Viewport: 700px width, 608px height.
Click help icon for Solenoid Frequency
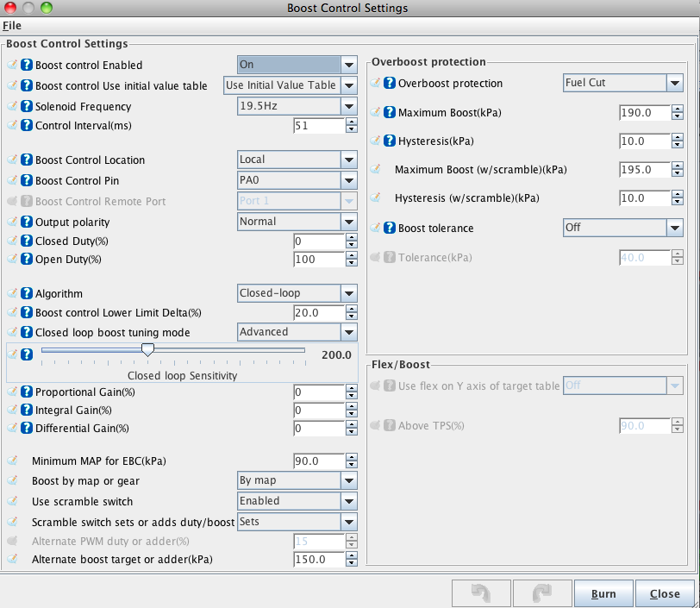tap(27, 107)
